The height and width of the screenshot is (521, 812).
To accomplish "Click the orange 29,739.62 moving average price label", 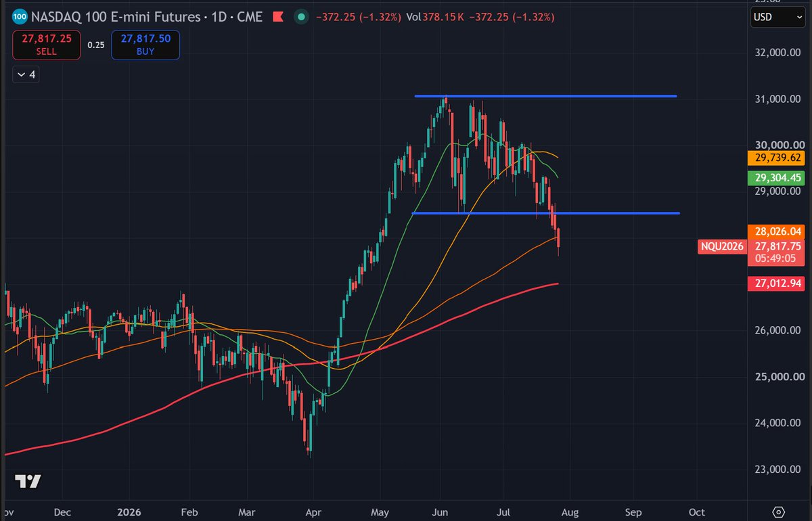I will pyautogui.click(x=776, y=158).
